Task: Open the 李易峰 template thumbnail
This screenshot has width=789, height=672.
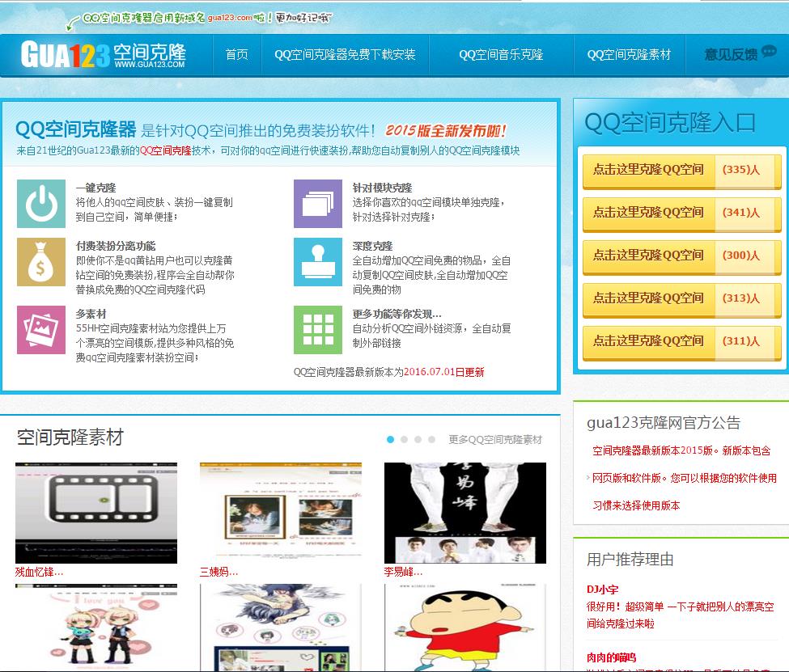Action: (x=465, y=513)
